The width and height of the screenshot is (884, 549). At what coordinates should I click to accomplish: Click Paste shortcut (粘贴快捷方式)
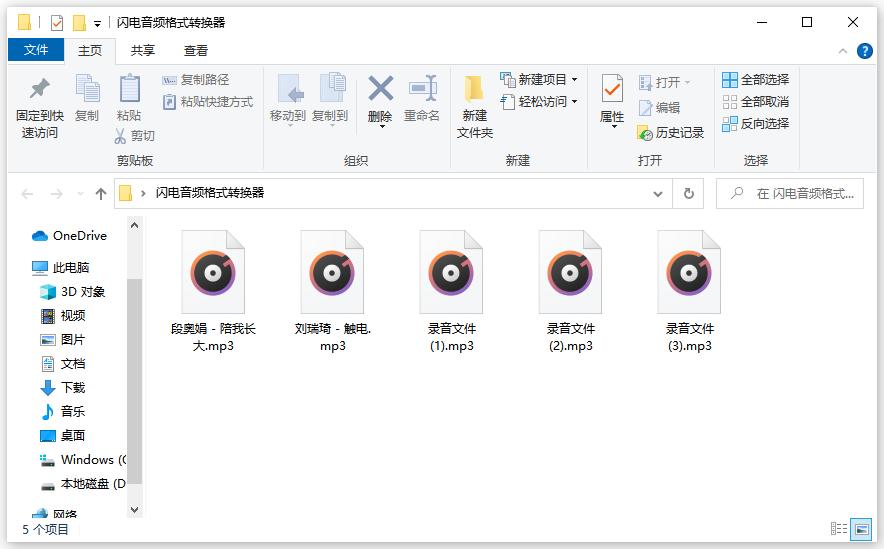pos(208,102)
